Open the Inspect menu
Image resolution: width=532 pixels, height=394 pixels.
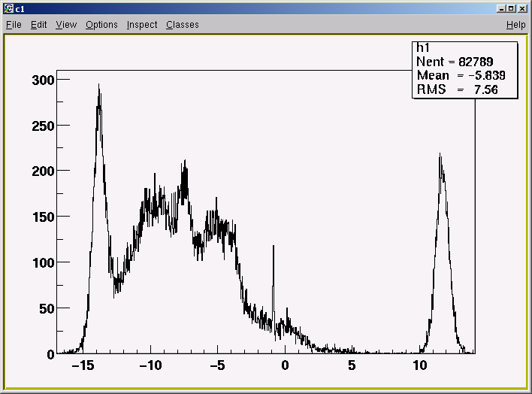142,25
